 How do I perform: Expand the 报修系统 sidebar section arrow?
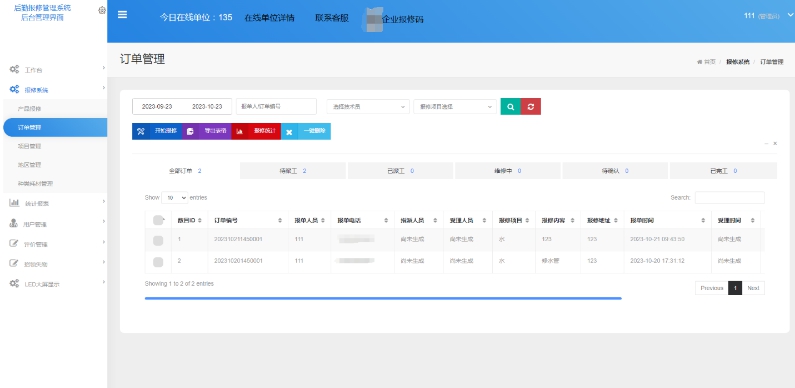coord(103,88)
